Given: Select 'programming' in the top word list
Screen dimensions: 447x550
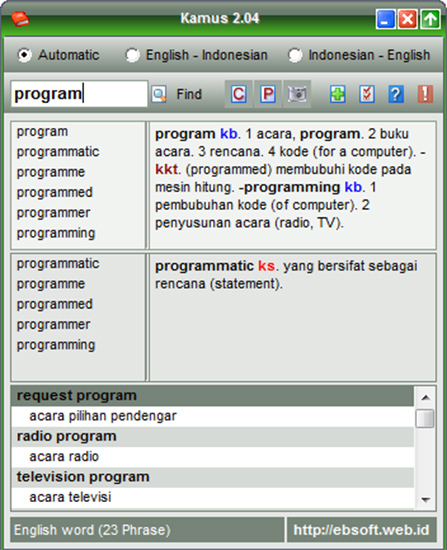Looking at the screenshot, I should tap(56, 233).
